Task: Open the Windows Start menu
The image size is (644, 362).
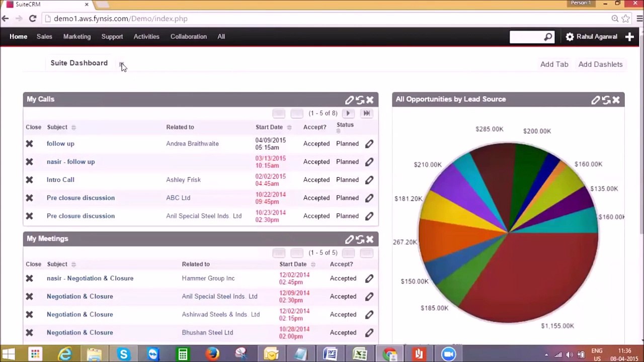Action: pyautogui.click(x=9, y=354)
